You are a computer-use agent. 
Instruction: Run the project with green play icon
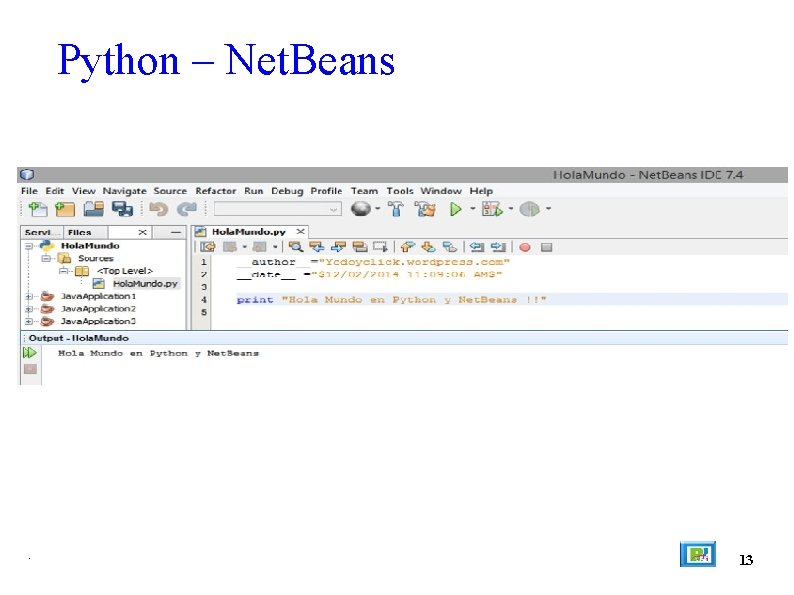coord(455,209)
